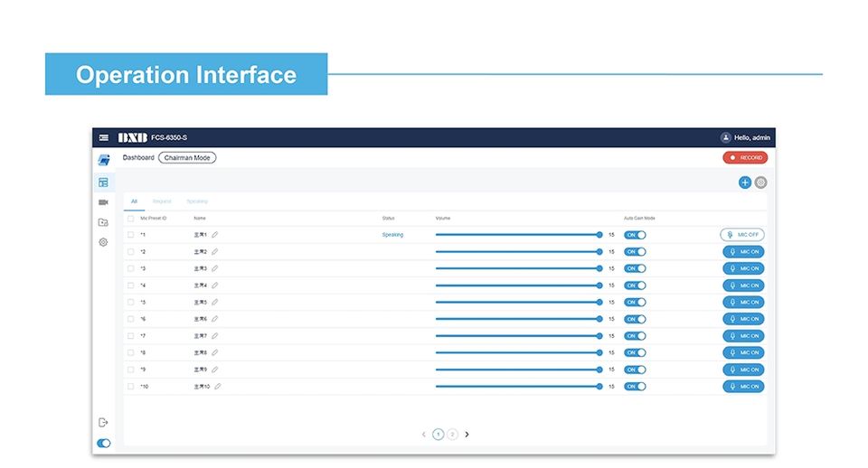This screenshot has width=868, height=468.
Task: Click MIC ON for mic *3
Action: [743, 268]
